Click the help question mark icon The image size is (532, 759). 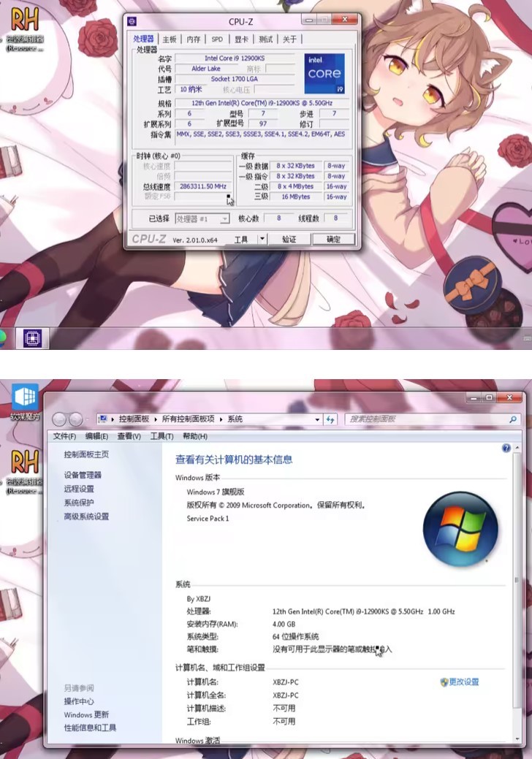[x=506, y=449]
